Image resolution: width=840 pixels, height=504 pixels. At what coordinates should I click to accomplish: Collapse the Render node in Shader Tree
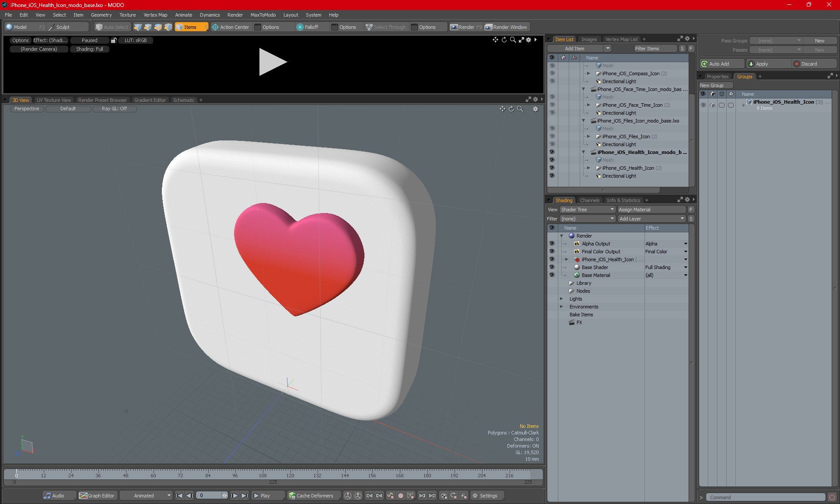(x=561, y=236)
